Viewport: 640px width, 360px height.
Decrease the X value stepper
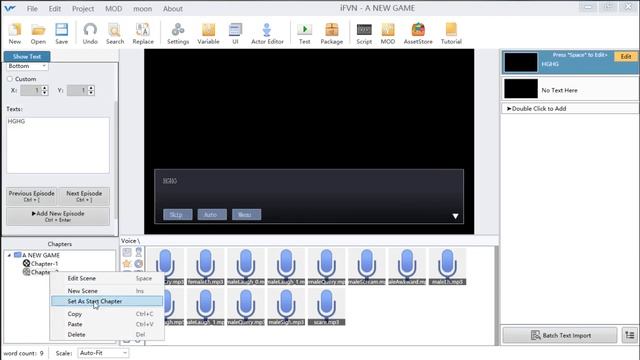tap(44, 93)
